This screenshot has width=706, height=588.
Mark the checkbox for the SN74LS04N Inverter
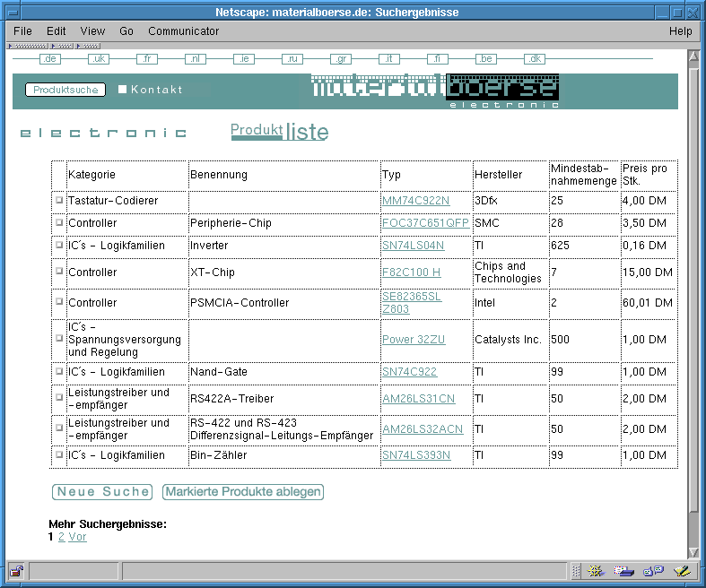coord(59,245)
